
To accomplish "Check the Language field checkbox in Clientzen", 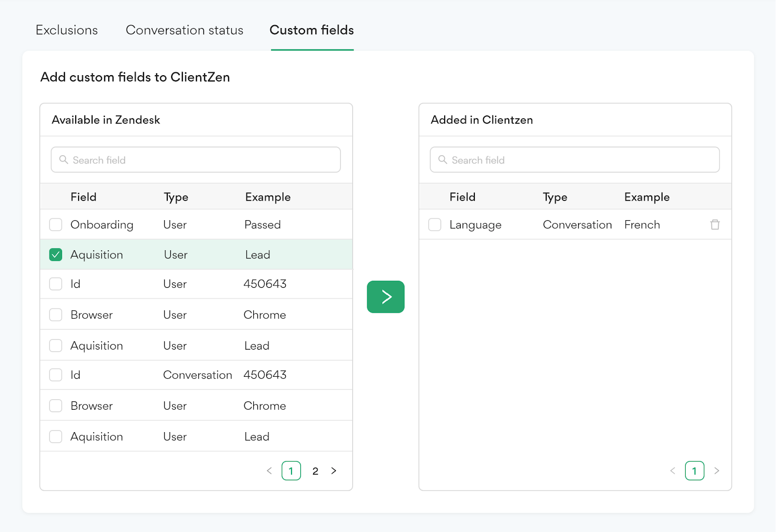I will pyautogui.click(x=435, y=225).
